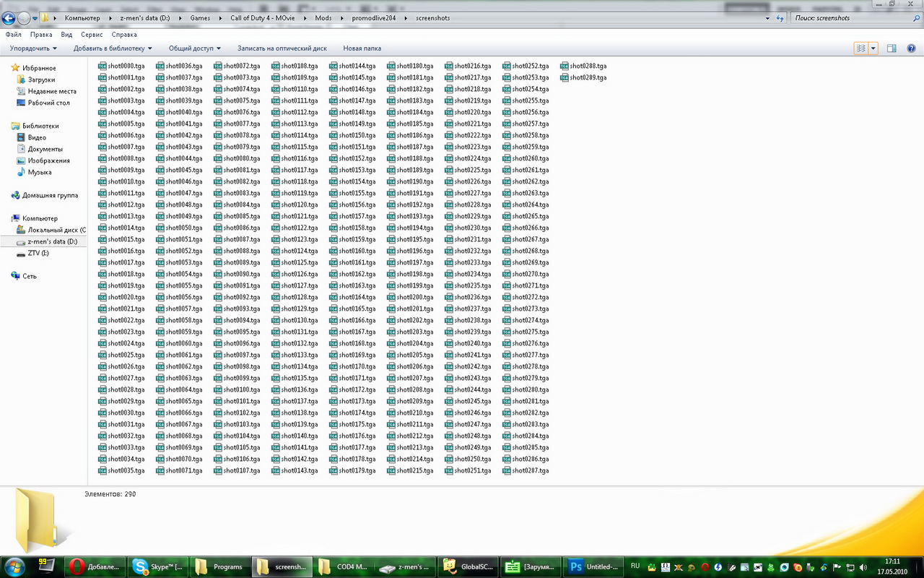Select Домашняя группа in the navigation pane
The image size is (924, 578).
pos(50,195)
